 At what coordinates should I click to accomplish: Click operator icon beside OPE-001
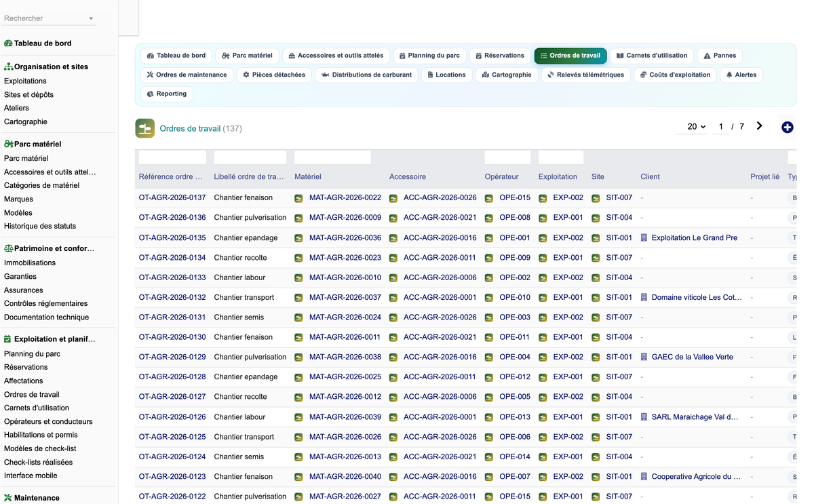tap(488, 238)
